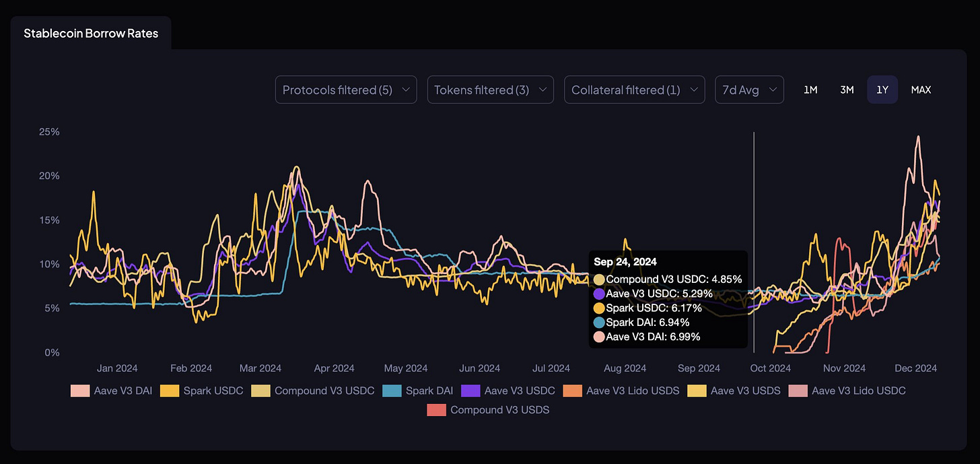Select the 1Y time range
This screenshot has height=464, width=980.
point(882,90)
